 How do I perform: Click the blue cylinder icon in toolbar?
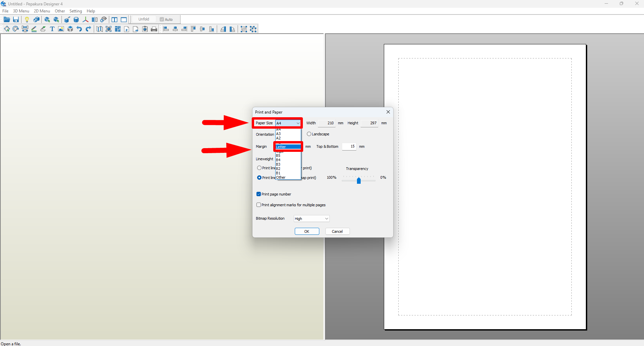pyautogui.click(x=76, y=19)
